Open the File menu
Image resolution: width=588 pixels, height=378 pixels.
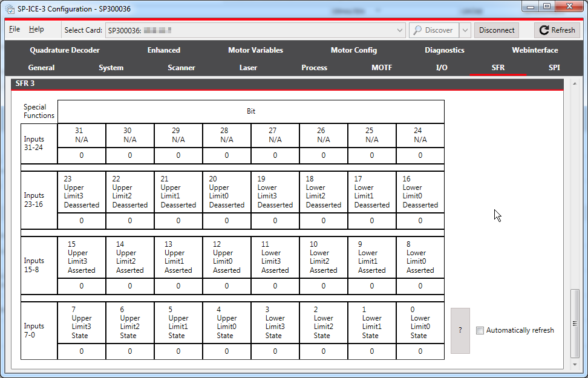(14, 28)
